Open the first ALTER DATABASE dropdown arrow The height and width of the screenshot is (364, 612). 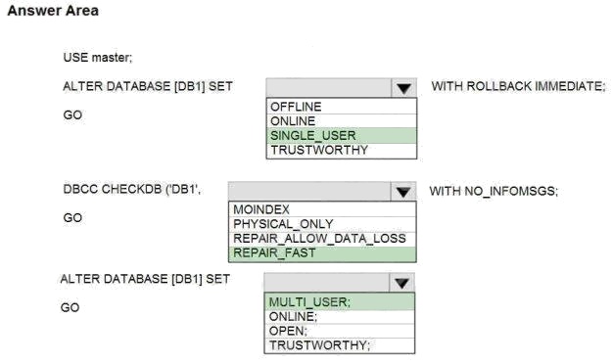point(403,88)
